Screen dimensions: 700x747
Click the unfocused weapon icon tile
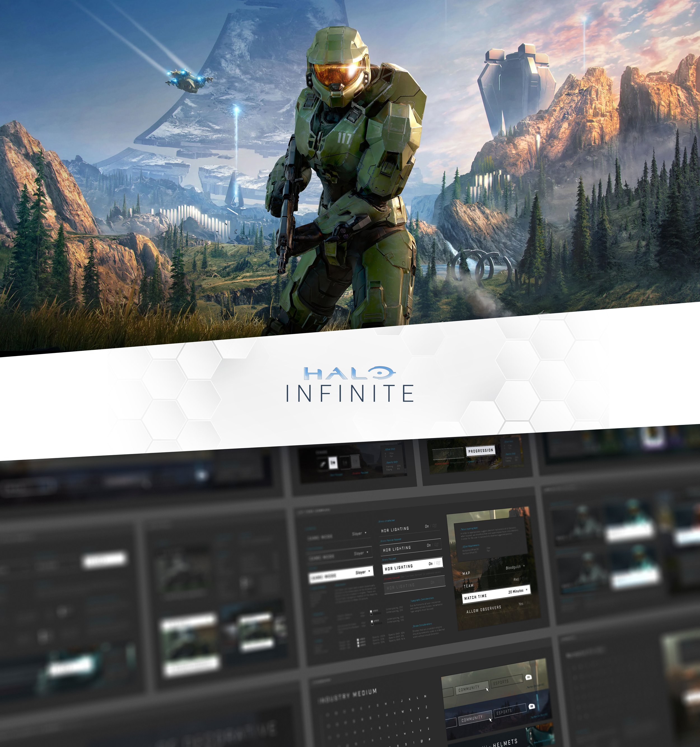point(322,464)
